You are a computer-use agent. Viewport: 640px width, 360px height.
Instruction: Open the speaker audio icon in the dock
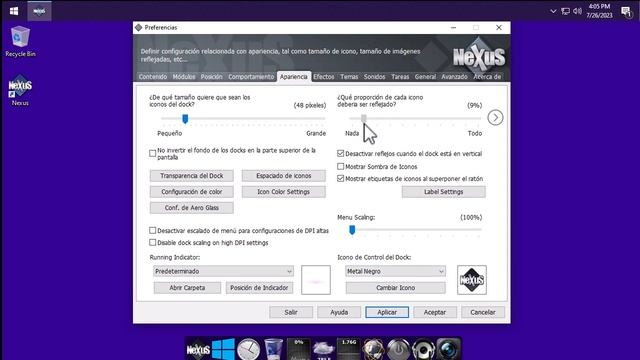pos(423,349)
